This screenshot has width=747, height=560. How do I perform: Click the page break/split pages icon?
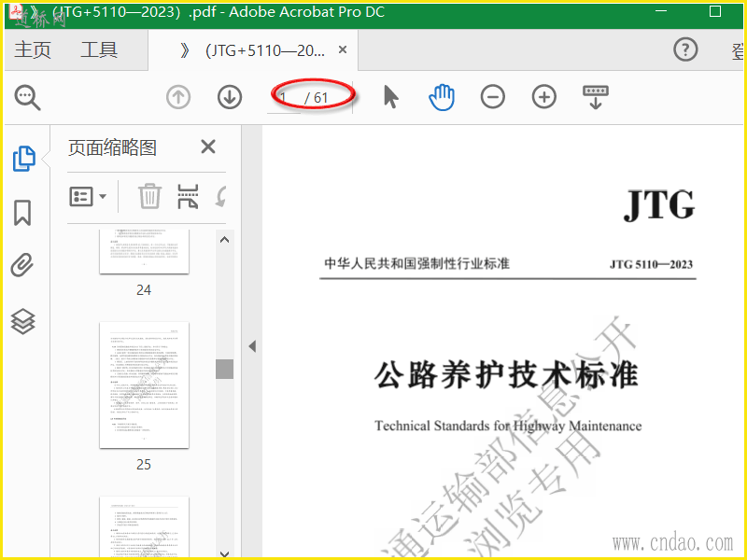(189, 196)
